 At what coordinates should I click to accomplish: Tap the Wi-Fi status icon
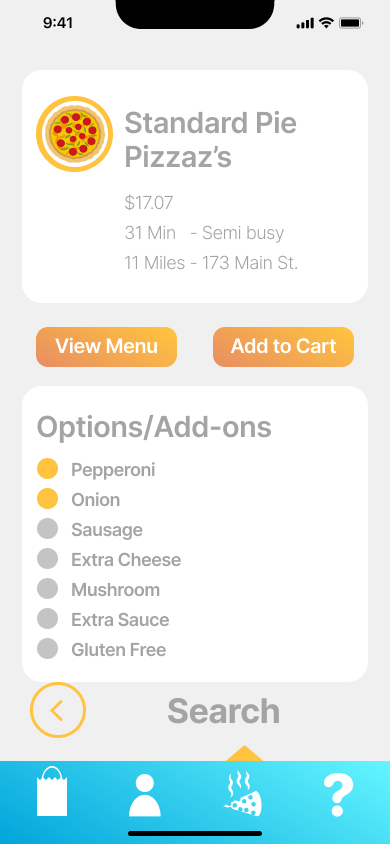click(326, 23)
